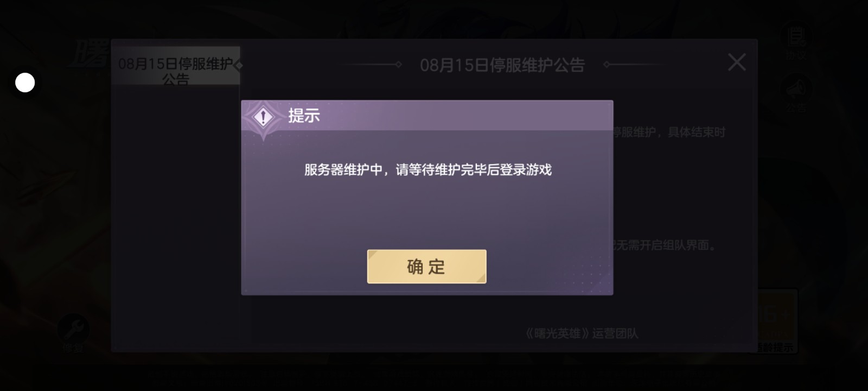Click the 协议 label under document icon
The height and width of the screenshot is (391, 868).
(x=796, y=56)
